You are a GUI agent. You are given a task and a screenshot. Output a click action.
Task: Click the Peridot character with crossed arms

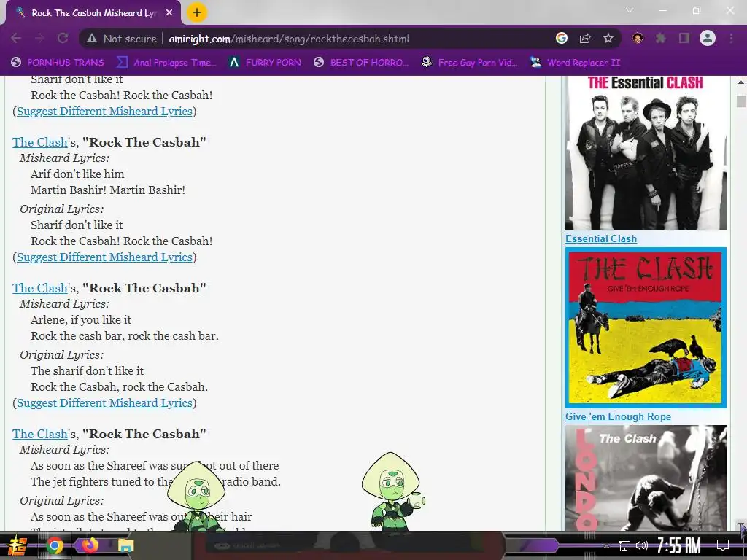point(196,496)
